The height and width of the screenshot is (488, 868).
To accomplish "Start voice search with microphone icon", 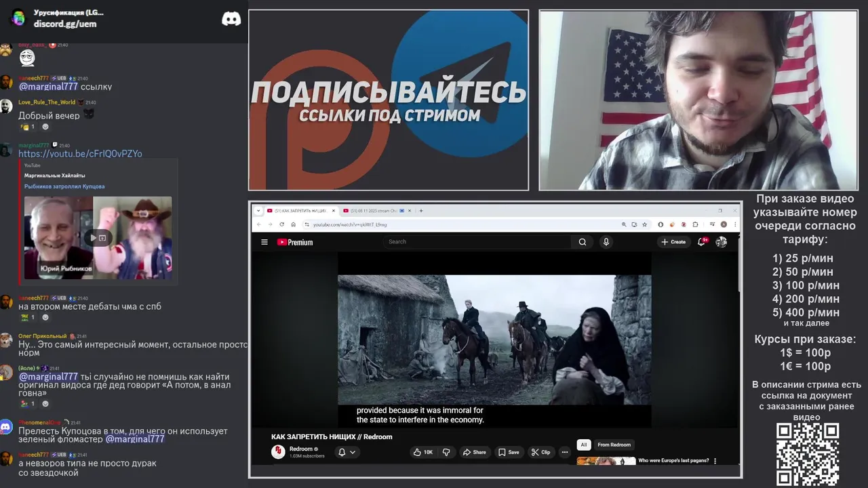I will point(606,242).
